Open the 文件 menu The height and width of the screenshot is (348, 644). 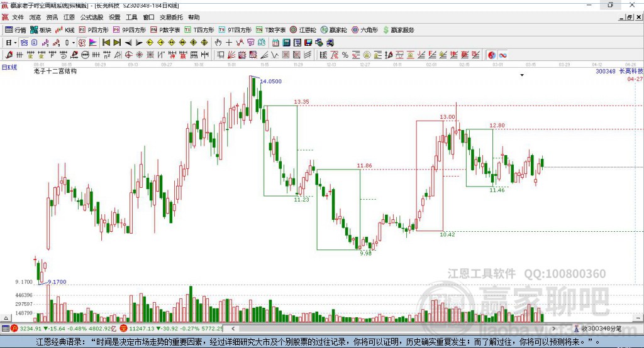pos(18,17)
